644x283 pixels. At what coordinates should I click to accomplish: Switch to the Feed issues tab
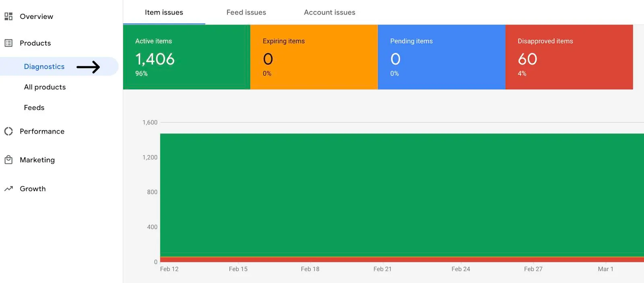(246, 12)
